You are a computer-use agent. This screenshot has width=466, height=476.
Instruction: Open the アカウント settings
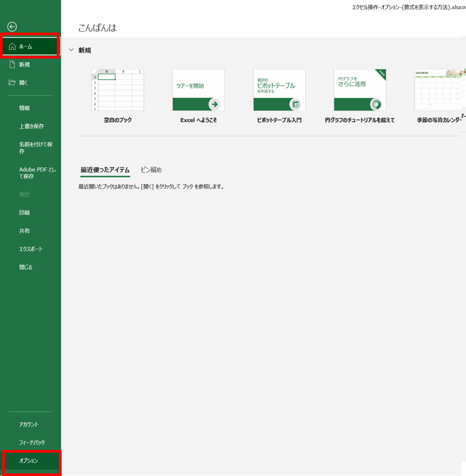click(29, 424)
